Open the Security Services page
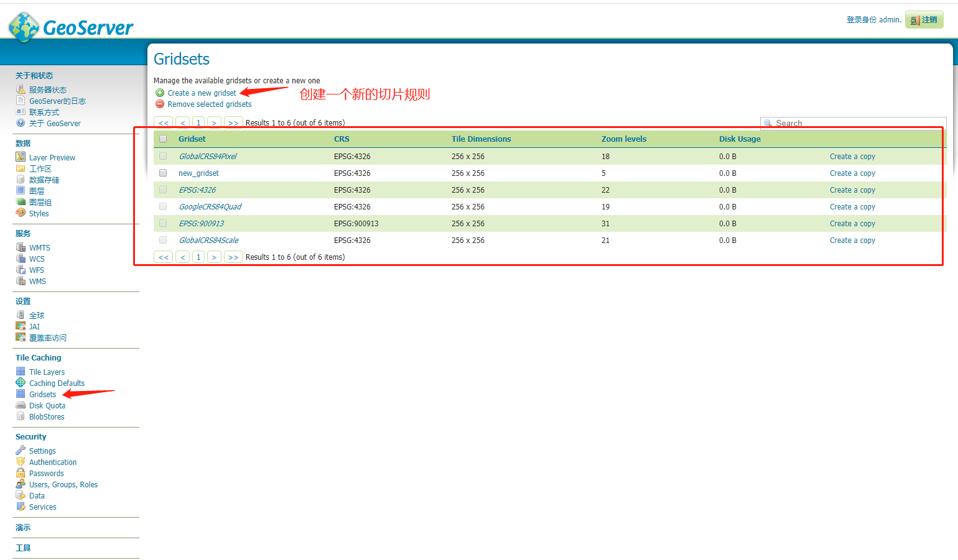Image resolution: width=958 pixels, height=560 pixels. [43, 507]
